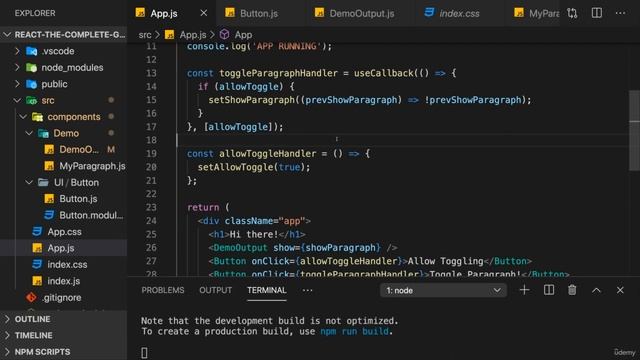
Task: Click setAllowToggle on line 20
Action: [x=236, y=167]
